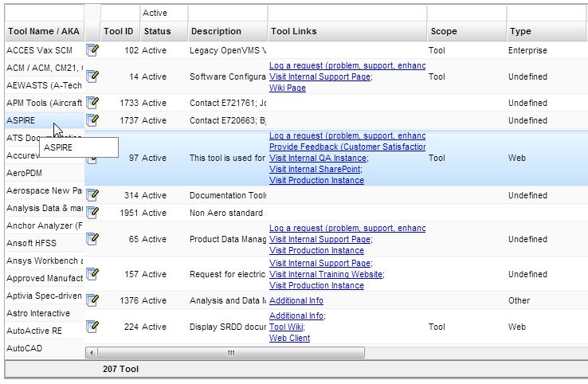Click the edit icon in the 1733 row

[92, 103]
